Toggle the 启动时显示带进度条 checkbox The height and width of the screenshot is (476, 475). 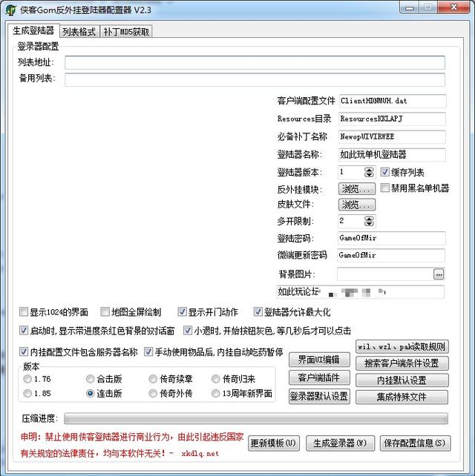point(24,330)
